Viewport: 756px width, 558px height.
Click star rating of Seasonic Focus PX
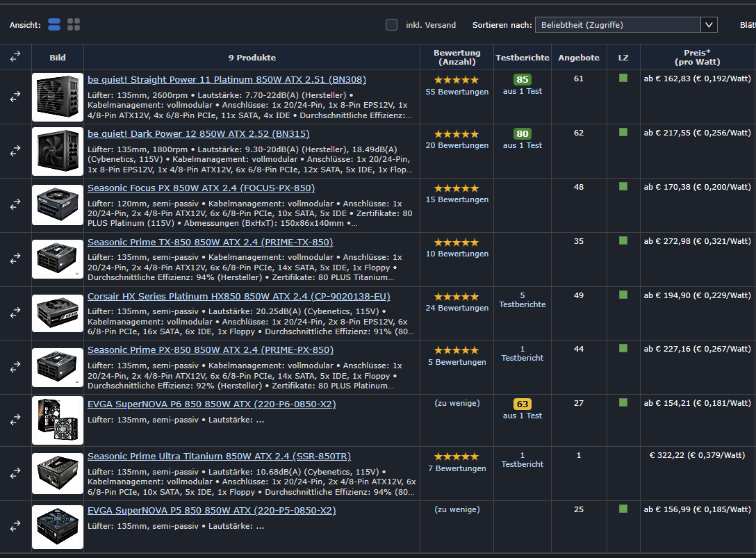[457, 188]
